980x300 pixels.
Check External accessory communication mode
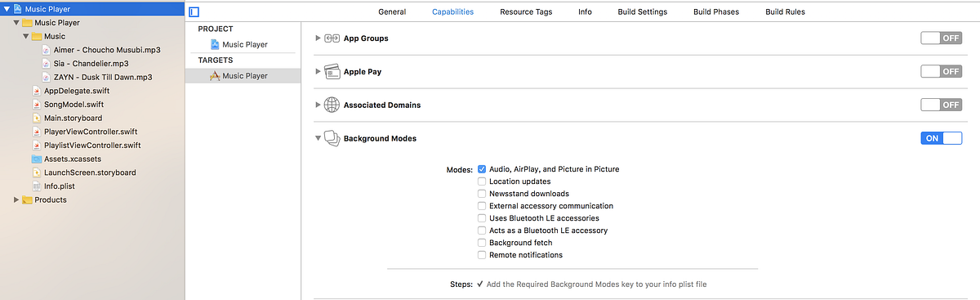(482, 206)
